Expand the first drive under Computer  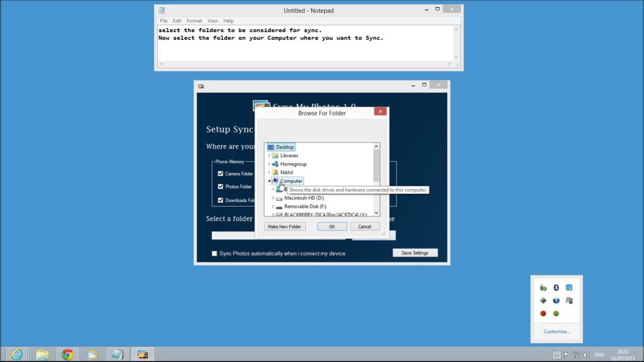(273, 190)
